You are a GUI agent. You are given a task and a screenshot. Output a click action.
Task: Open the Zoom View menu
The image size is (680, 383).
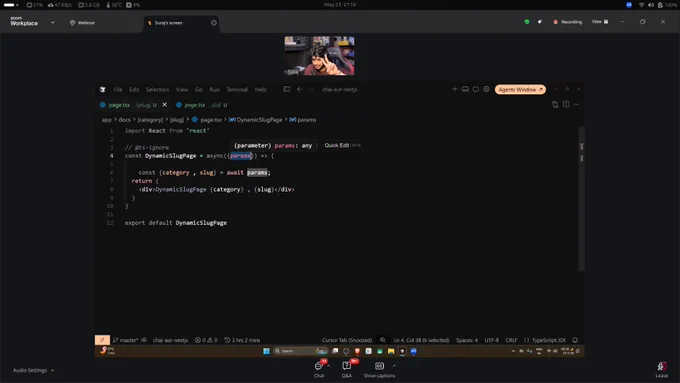coord(600,22)
